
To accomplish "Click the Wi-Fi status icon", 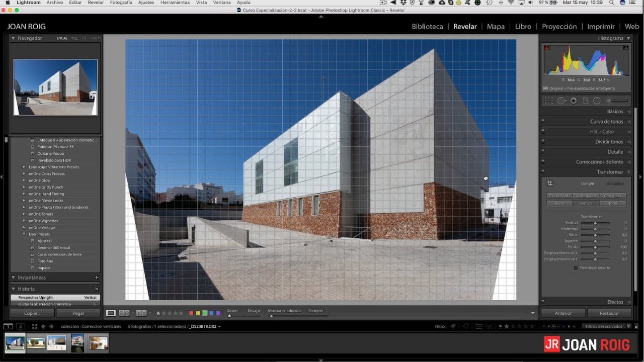I will (511, 3).
